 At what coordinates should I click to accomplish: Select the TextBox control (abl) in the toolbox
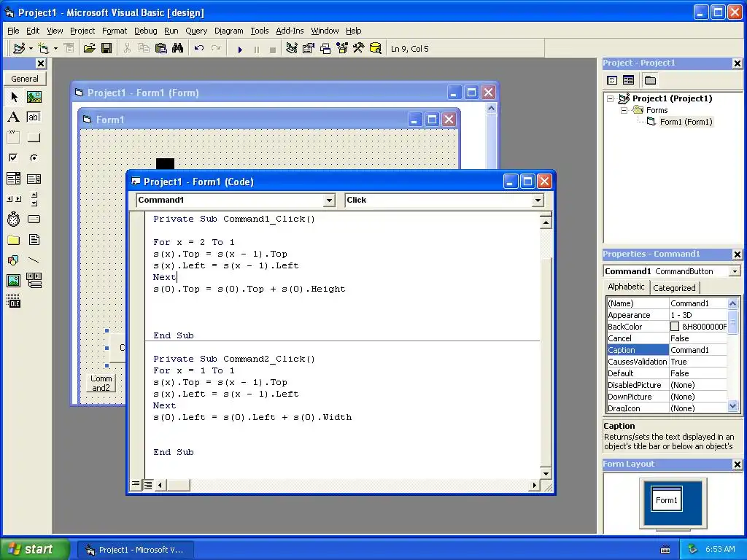click(x=34, y=117)
